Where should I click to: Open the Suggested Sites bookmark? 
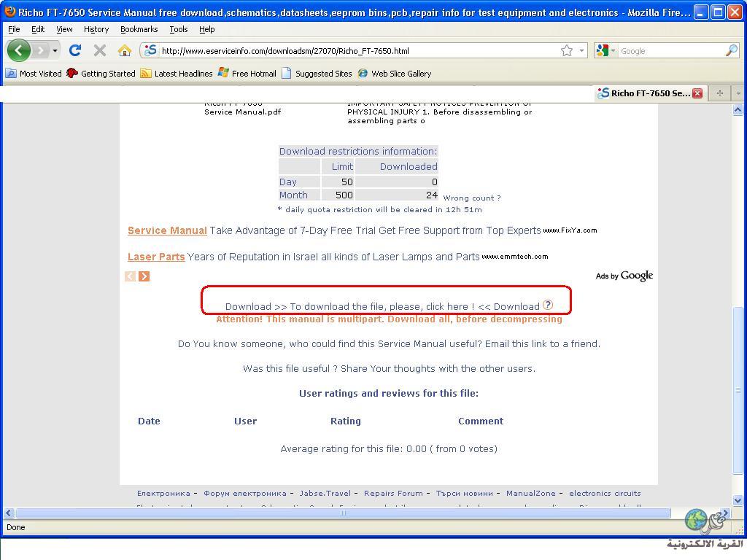[x=317, y=74]
